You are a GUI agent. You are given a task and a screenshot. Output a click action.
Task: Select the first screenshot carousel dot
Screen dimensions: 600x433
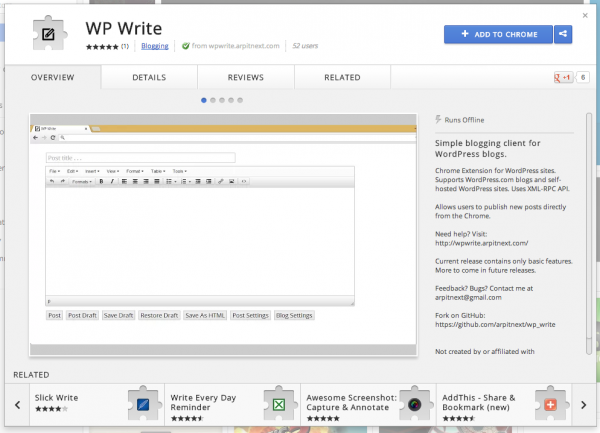coord(204,100)
